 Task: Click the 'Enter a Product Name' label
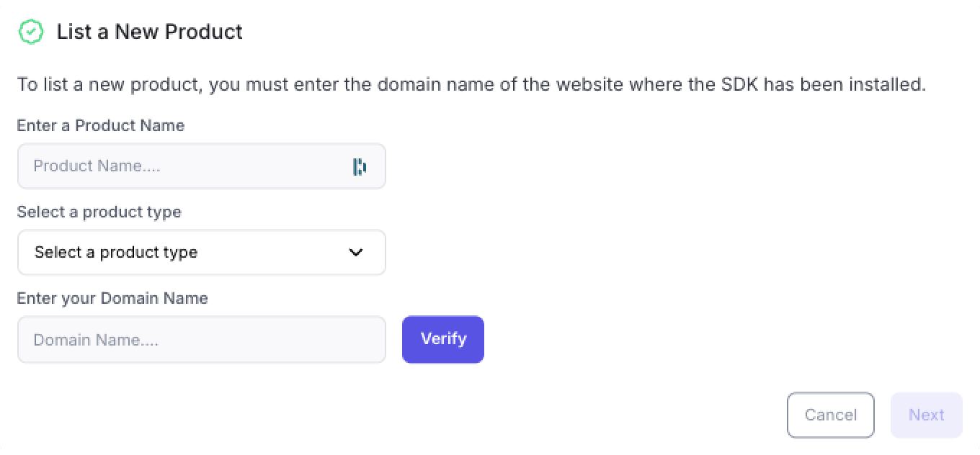(101, 125)
